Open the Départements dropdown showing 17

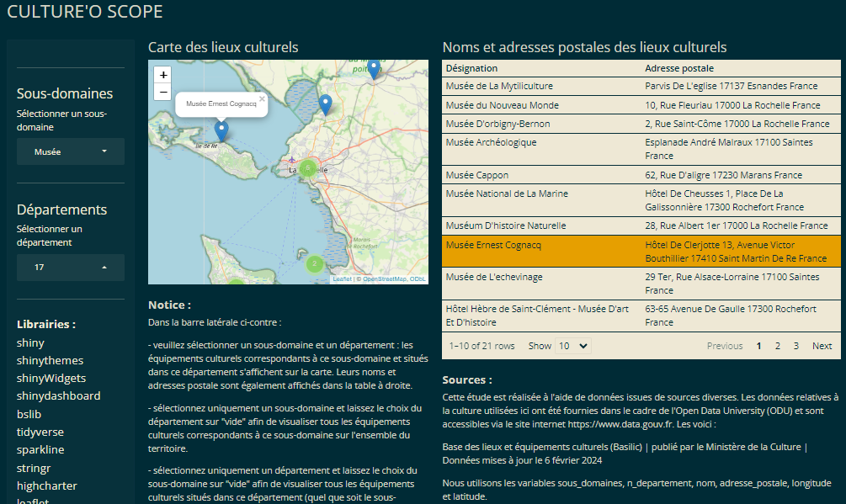[x=71, y=268]
